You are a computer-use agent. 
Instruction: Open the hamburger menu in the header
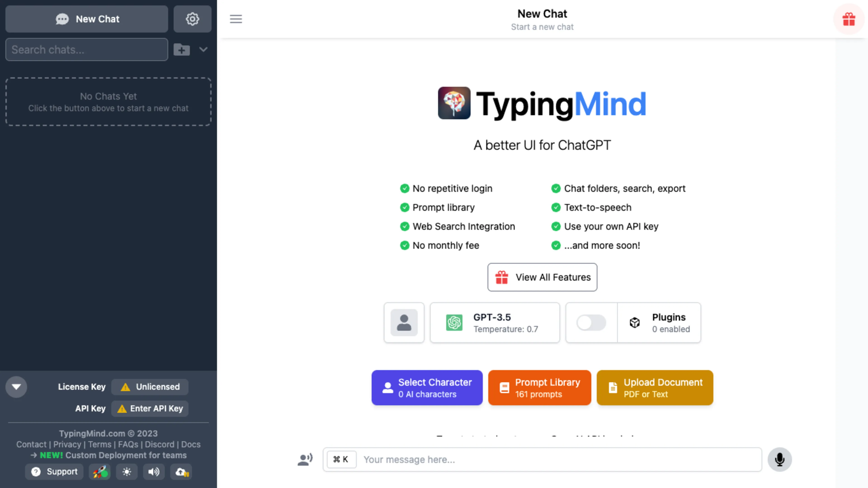236,19
